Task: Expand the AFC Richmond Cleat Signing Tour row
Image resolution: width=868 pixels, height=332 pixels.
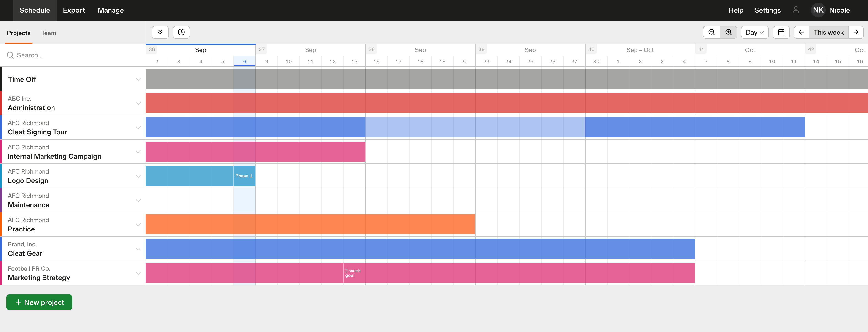Action: point(138,128)
